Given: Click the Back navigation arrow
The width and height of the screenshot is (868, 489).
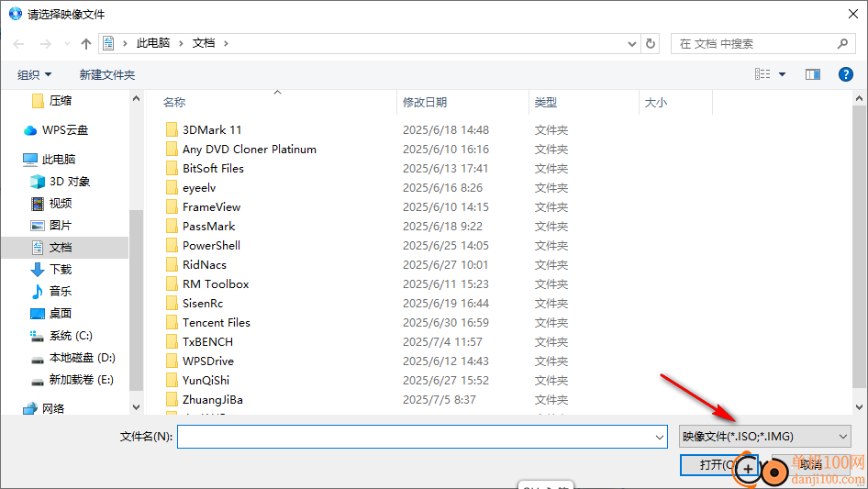Looking at the screenshot, I should (x=18, y=44).
